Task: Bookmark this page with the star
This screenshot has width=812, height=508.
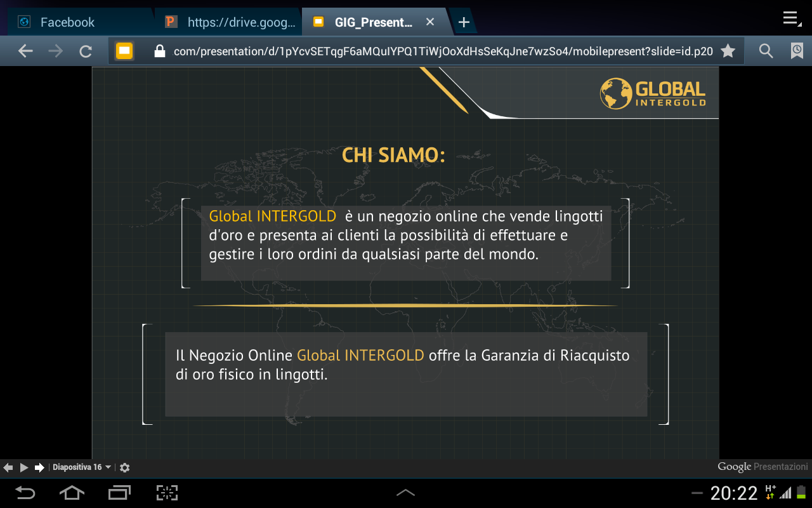Action: tap(728, 51)
